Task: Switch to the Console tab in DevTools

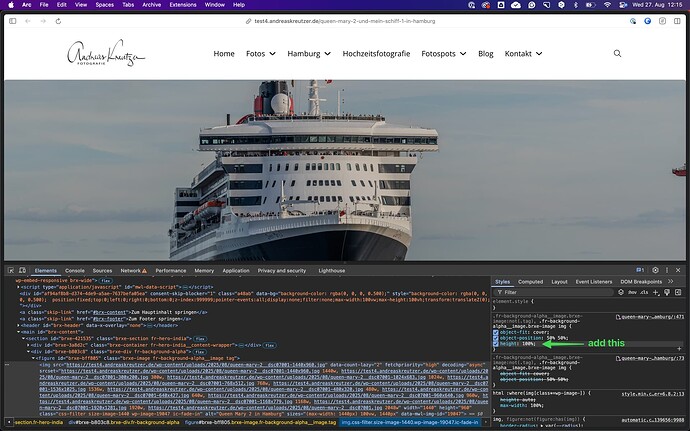Action: click(75, 270)
